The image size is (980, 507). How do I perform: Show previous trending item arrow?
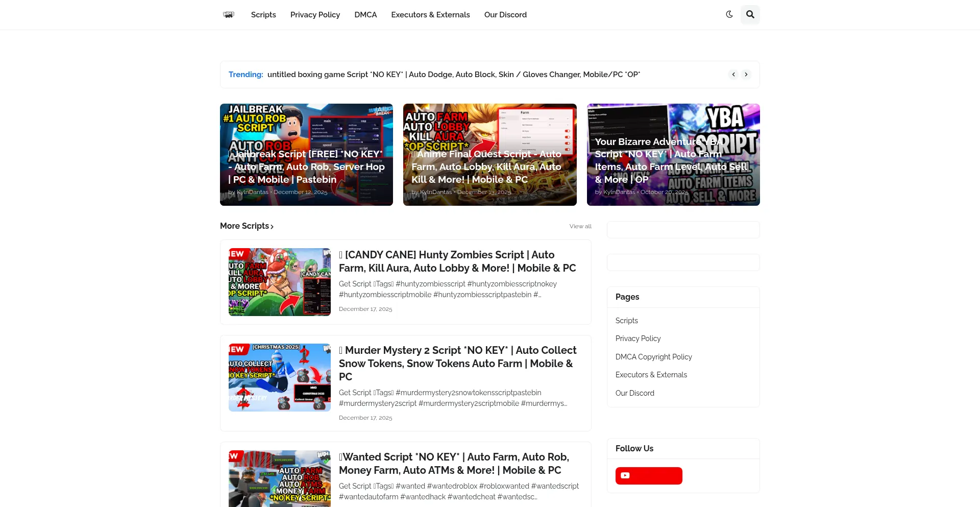click(x=733, y=75)
